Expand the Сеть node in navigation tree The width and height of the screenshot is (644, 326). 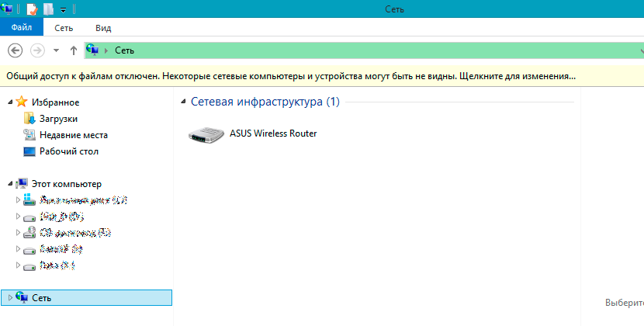9,298
